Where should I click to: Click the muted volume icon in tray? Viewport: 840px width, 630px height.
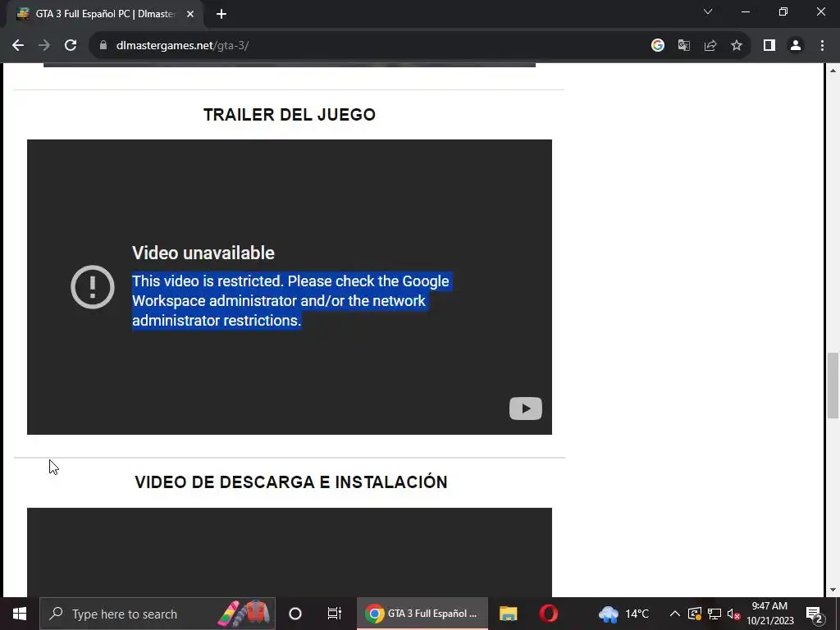[x=734, y=614]
